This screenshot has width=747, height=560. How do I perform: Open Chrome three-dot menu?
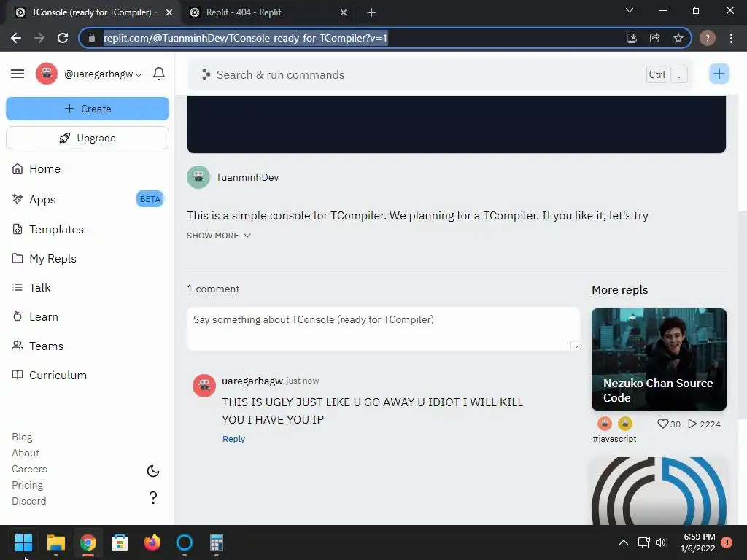[x=731, y=38]
